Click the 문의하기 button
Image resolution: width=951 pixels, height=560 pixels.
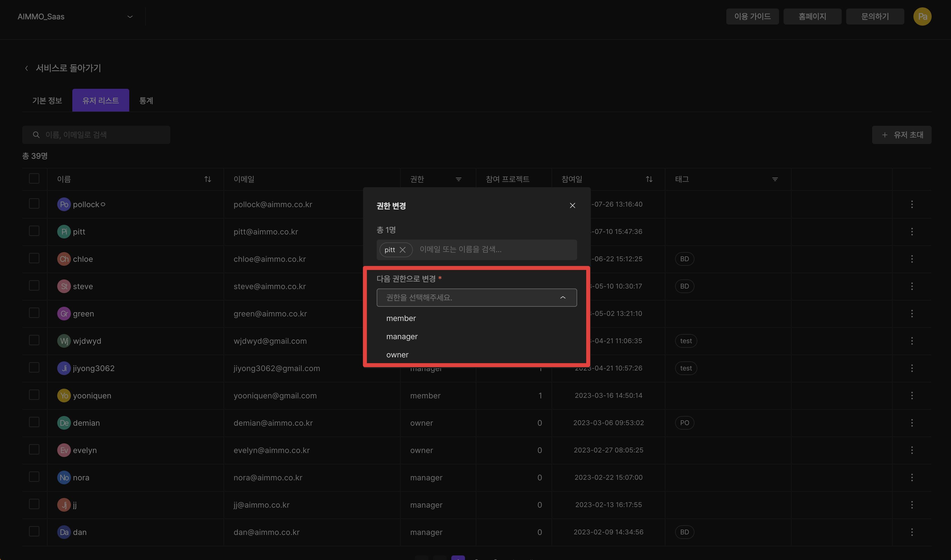coord(875,17)
